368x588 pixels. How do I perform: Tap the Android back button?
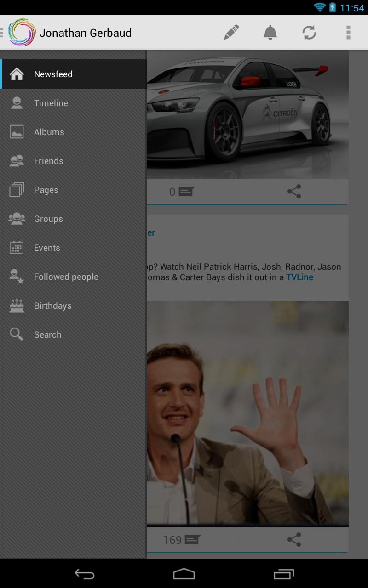pyautogui.click(x=85, y=574)
